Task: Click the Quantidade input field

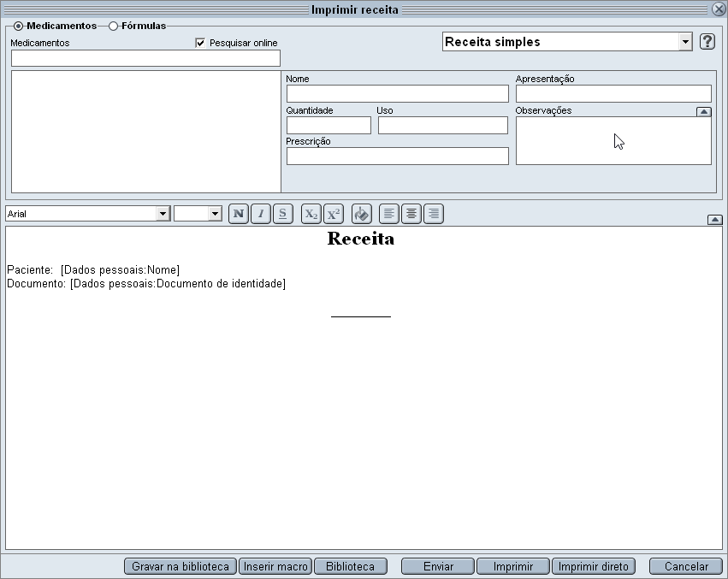Action: click(x=328, y=126)
